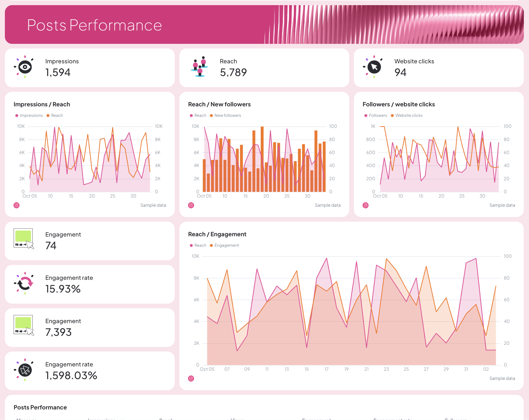The height and width of the screenshot is (420, 529).
Task: Toggle the Website clicks legend entry
Action: pos(409,115)
